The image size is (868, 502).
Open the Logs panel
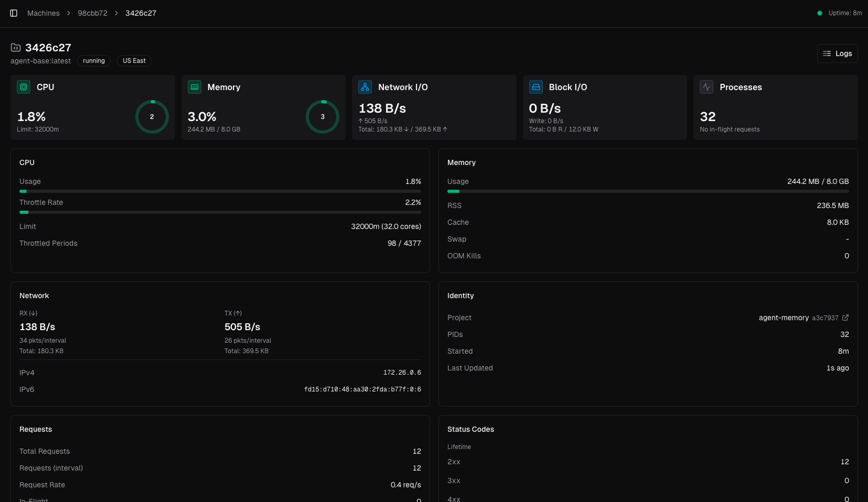tap(837, 53)
